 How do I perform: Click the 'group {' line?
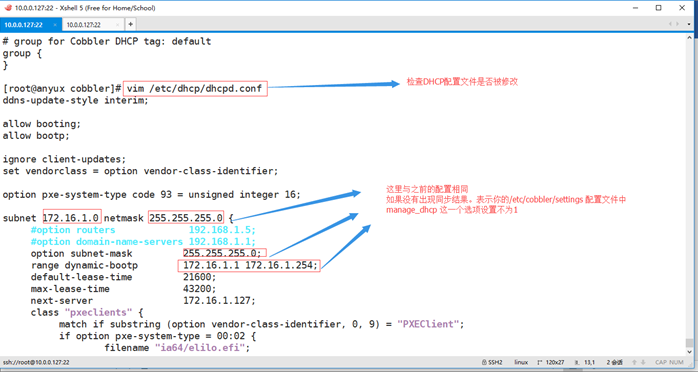[22, 53]
